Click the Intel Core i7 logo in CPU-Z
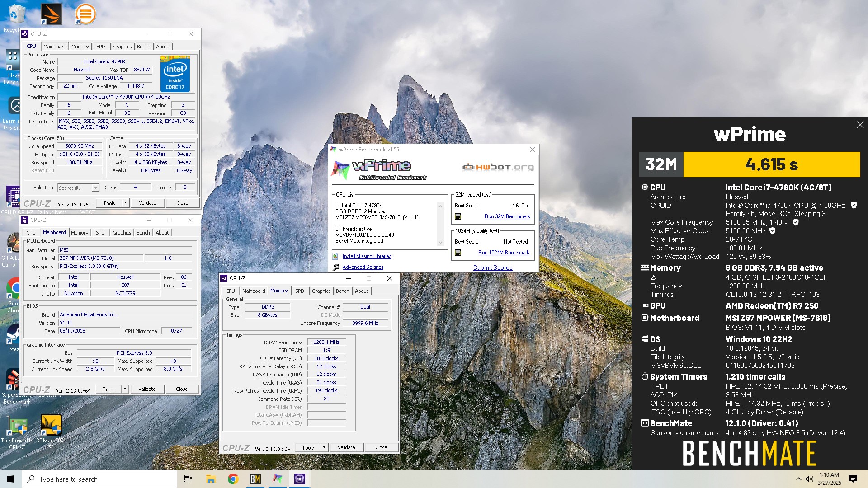The width and height of the screenshot is (868, 488). (175, 74)
